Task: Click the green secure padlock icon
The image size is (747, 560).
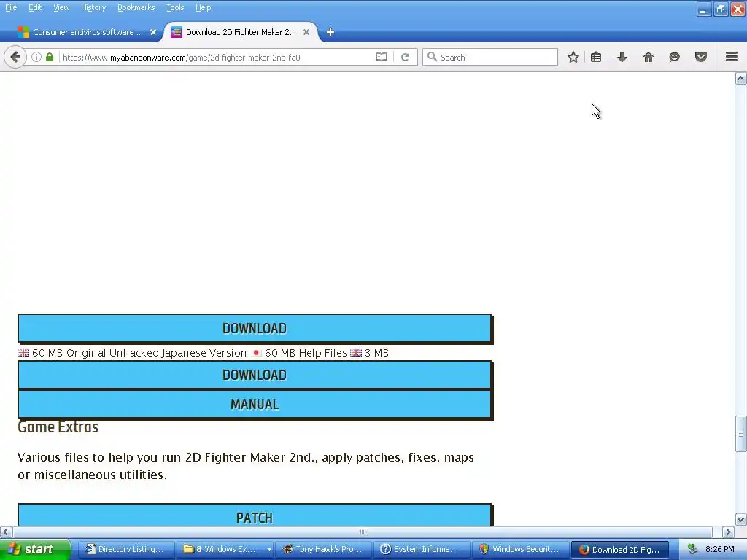Action: 50,57
